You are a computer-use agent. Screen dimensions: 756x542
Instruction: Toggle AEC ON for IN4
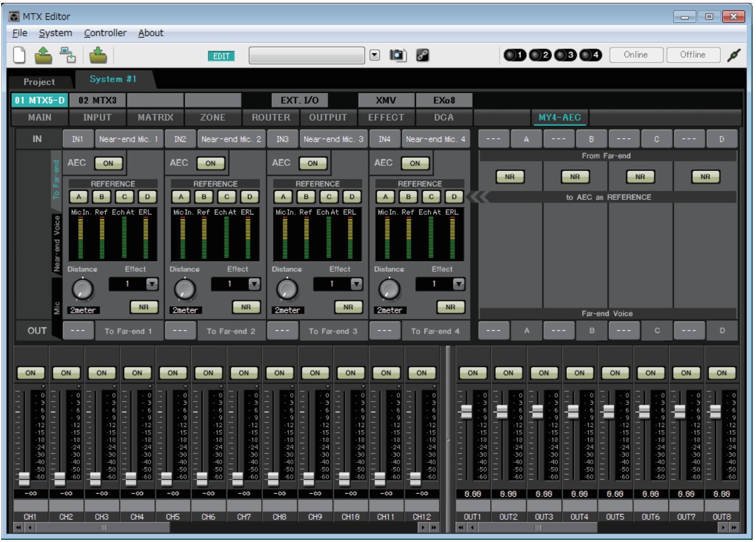click(415, 163)
